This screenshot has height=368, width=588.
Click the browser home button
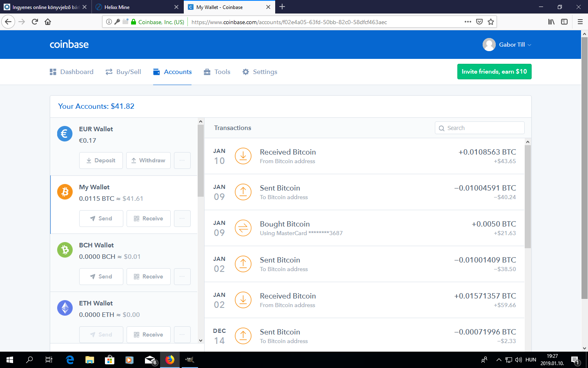coord(48,22)
